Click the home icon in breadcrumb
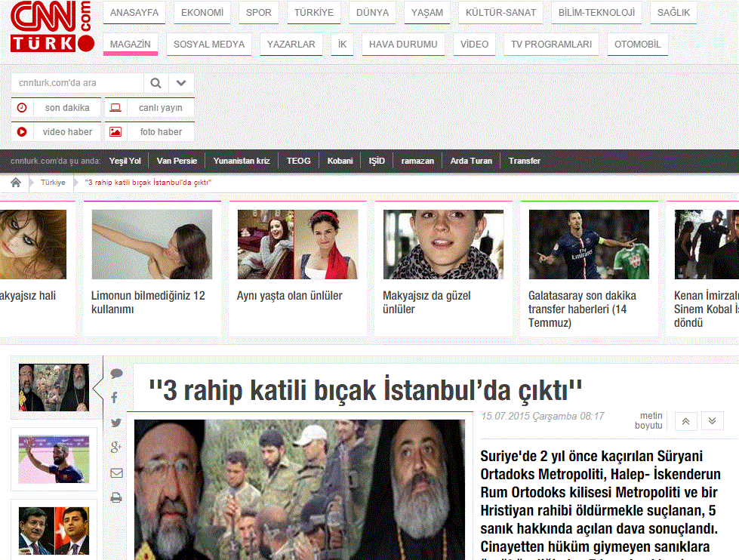739x560 pixels. coord(15,183)
